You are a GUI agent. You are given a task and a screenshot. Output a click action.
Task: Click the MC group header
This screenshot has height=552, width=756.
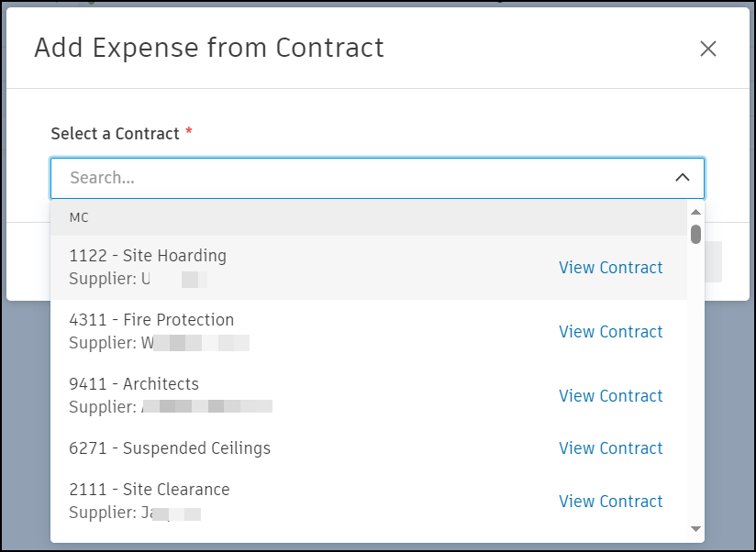tap(79, 218)
